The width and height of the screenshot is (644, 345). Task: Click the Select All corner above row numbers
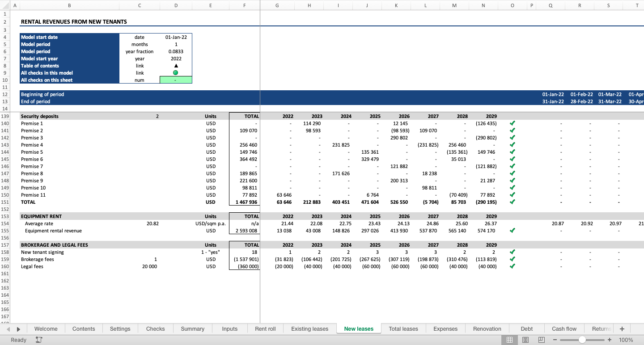tap(5, 5)
